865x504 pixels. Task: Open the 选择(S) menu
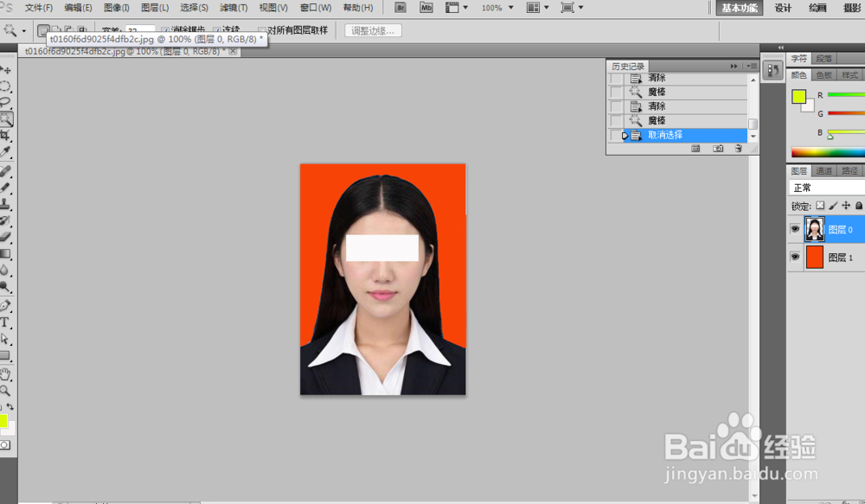point(194,8)
